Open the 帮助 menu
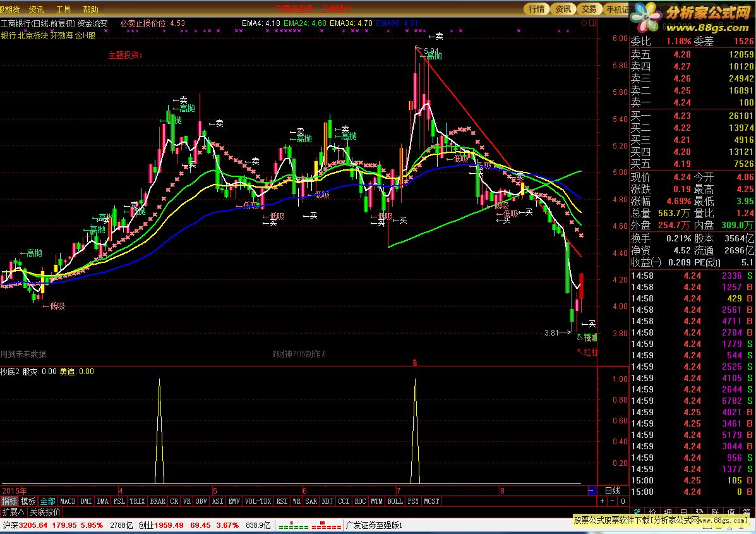 [x=90, y=9]
